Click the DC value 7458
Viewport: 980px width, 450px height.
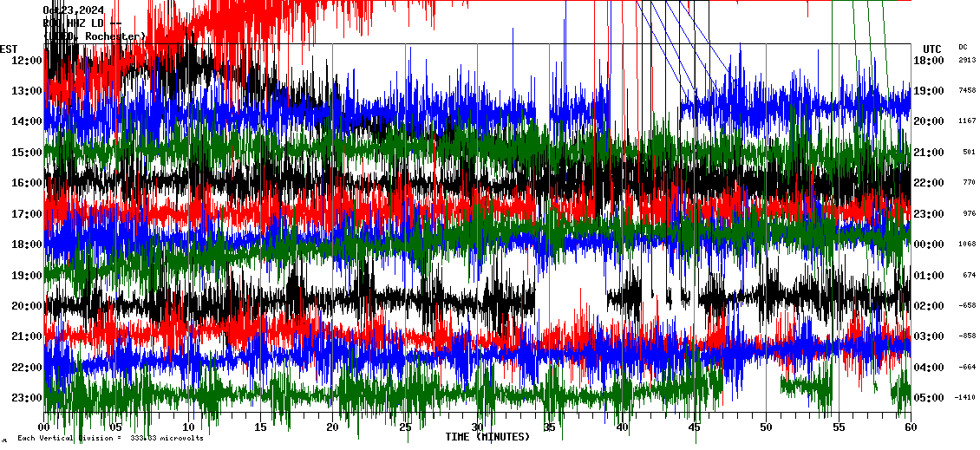coord(967,90)
